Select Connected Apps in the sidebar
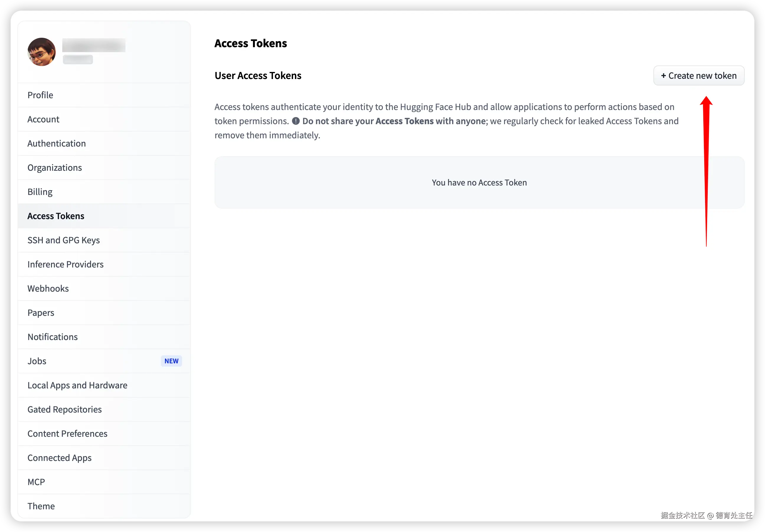The width and height of the screenshot is (765, 532). 59,458
